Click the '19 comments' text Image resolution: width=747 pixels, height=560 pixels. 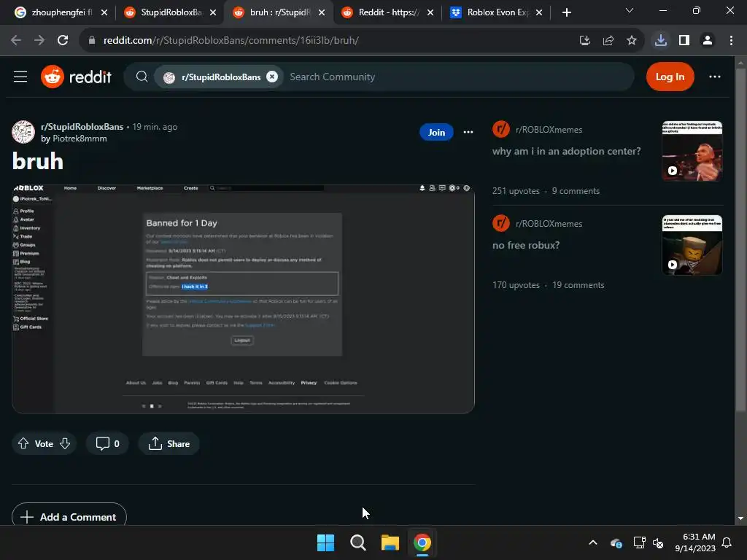pyautogui.click(x=578, y=285)
